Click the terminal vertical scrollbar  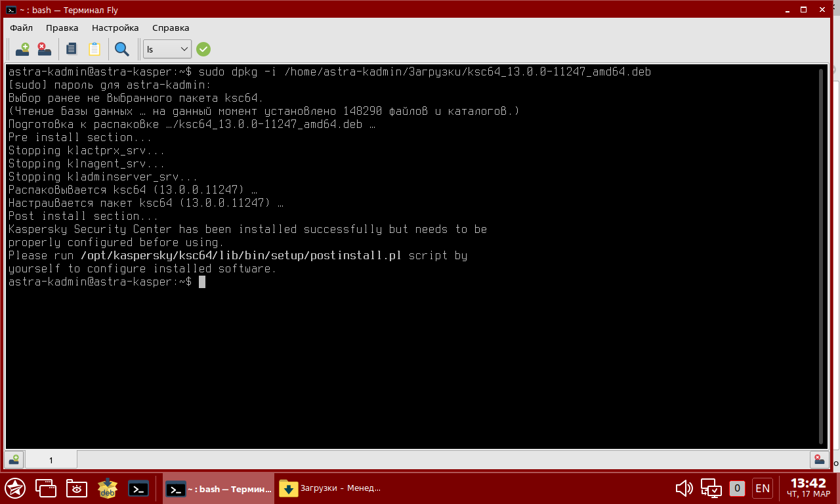click(821, 256)
